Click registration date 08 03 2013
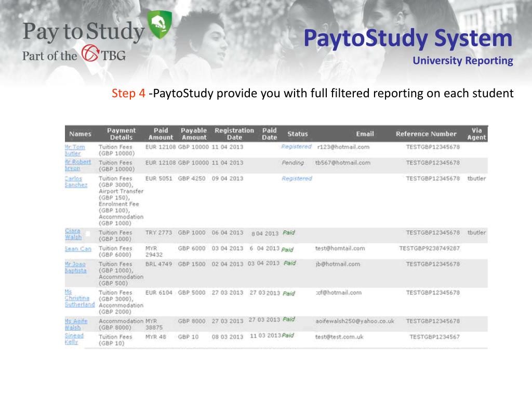Screen dimensions: 532x399 click(x=228, y=337)
